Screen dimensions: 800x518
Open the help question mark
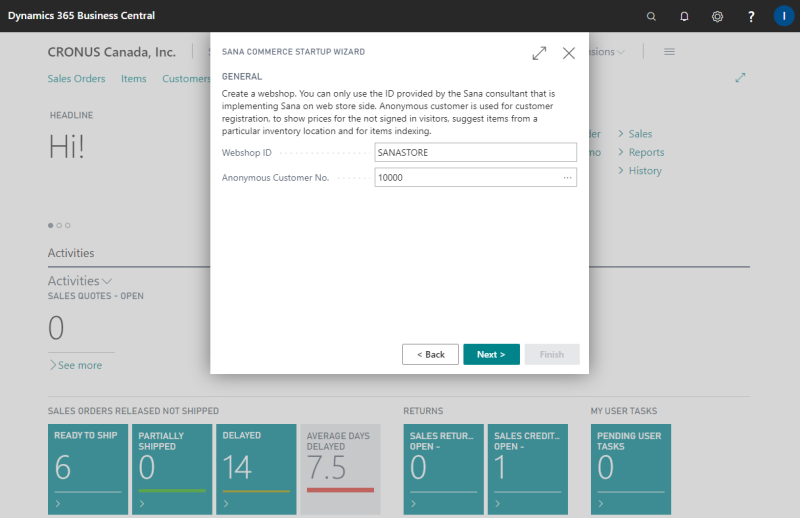(x=751, y=16)
